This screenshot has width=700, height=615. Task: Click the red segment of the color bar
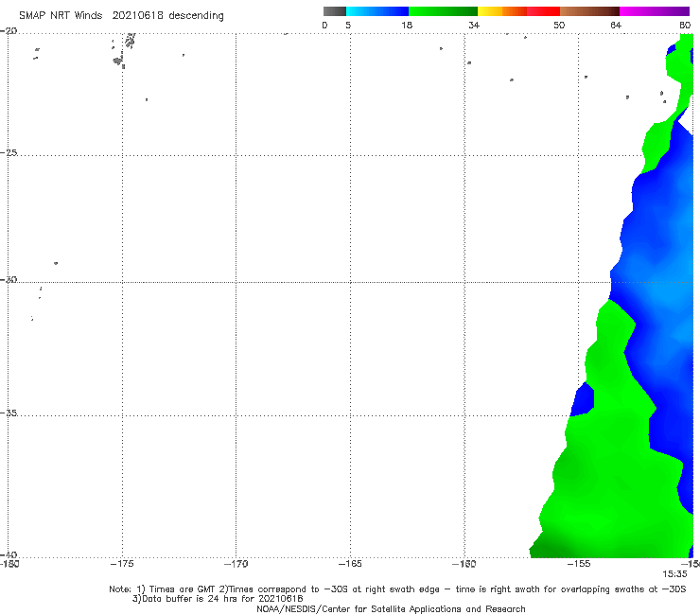[543, 11]
